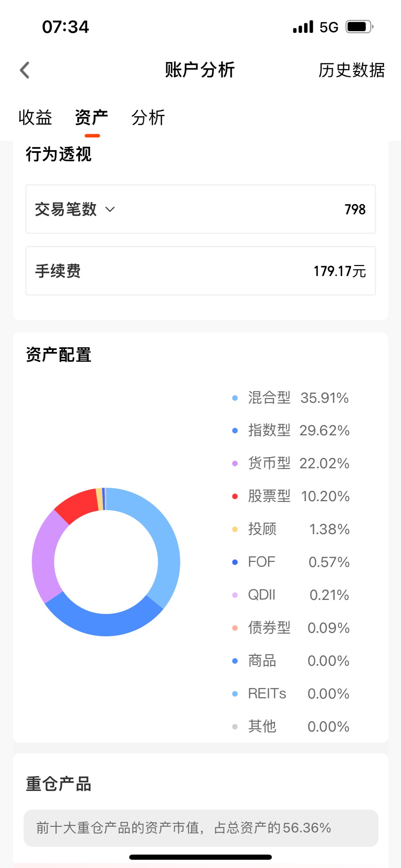401x868 pixels.
Task: Tap the back arrow icon
Action: coord(24,70)
